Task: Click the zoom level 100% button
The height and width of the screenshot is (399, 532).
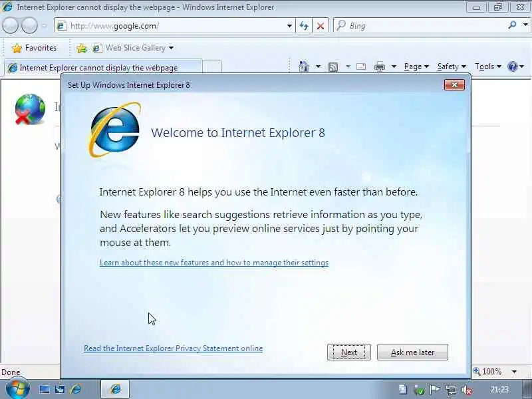Action: [x=488, y=372]
